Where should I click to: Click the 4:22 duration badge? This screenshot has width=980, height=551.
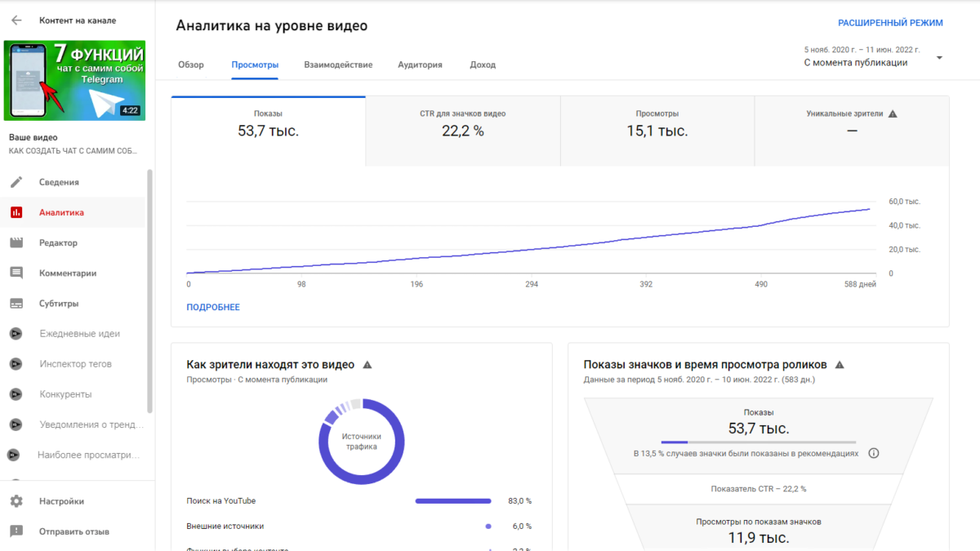pos(129,110)
